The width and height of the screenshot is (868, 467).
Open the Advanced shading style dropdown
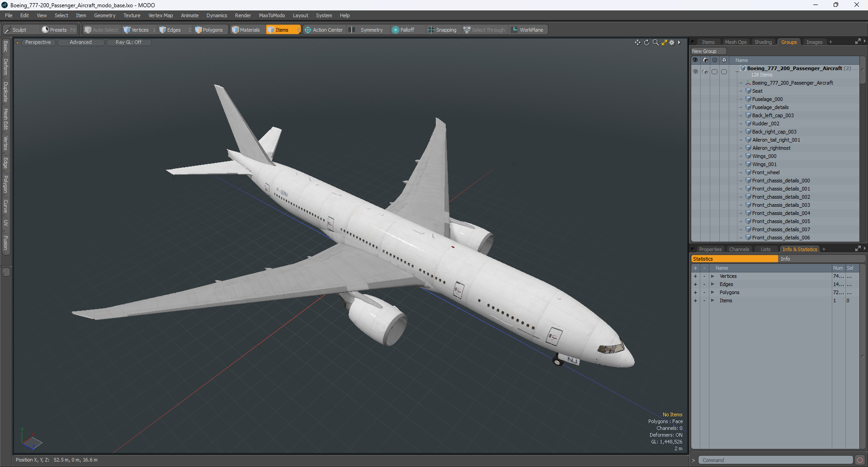click(80, 43)
